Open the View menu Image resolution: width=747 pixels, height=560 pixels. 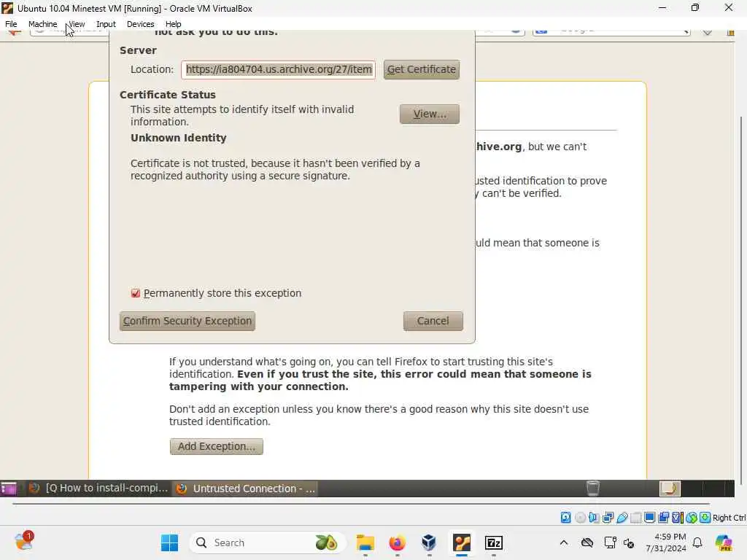pos(77,24)
